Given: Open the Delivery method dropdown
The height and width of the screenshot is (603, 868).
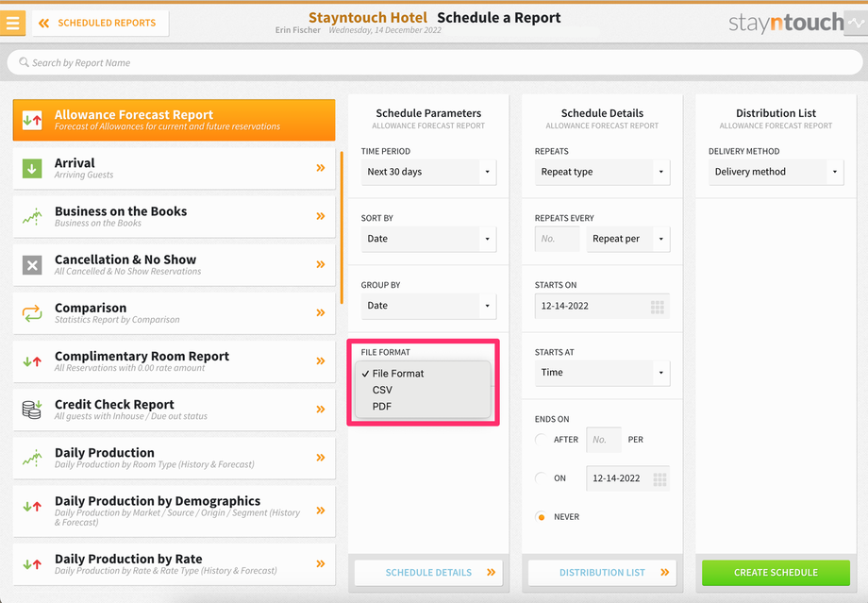Looking at the screenshot, I should point(776,172).
